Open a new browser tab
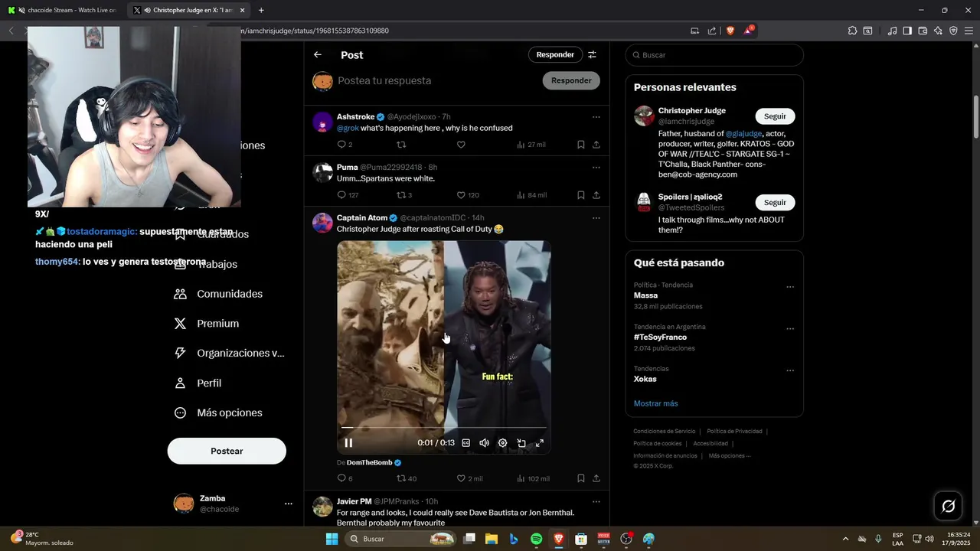Viewport: 980px width, 551px height. click(x=261, y=10)
